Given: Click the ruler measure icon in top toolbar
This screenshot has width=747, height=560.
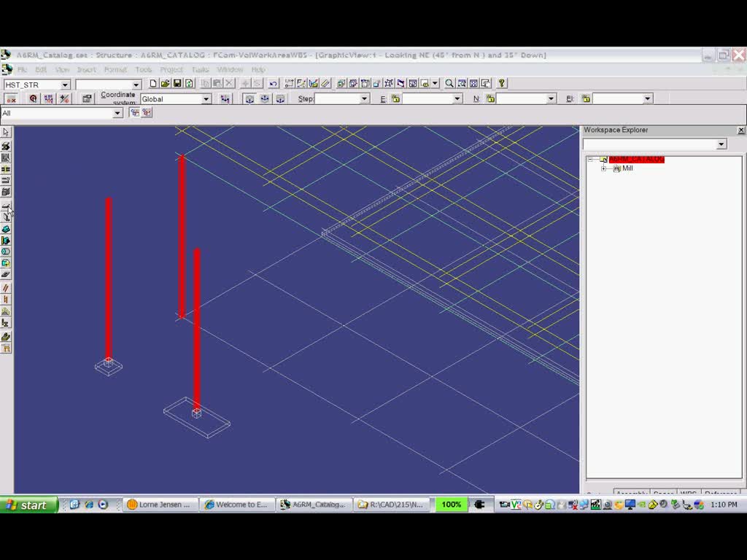Looking at the screenshot, I should (x=325, y=83).
